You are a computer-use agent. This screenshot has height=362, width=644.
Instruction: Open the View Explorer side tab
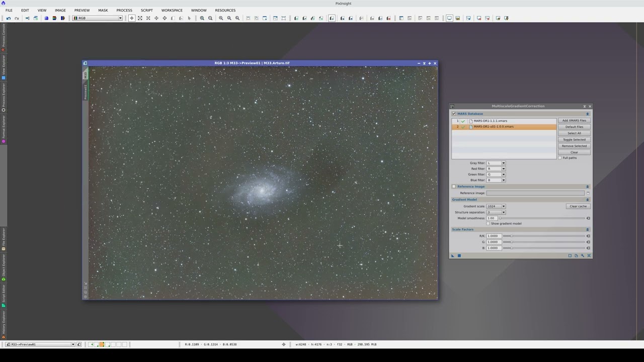[4, 67]
